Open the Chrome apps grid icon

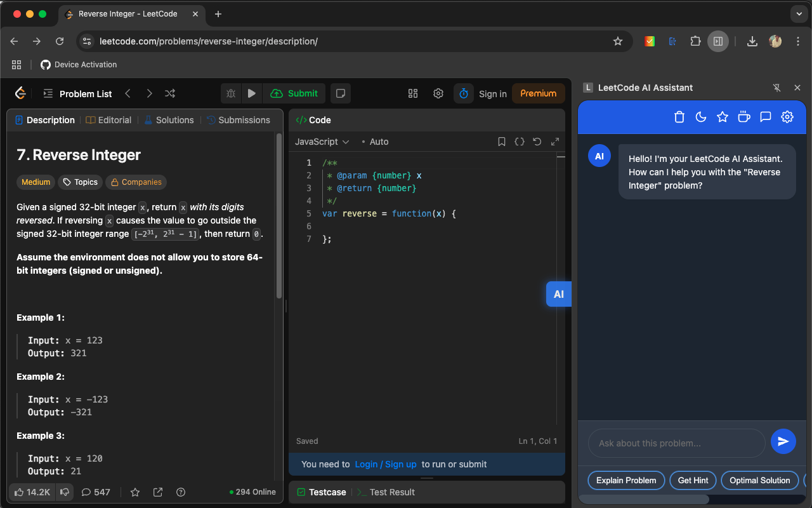pos(16,65)
